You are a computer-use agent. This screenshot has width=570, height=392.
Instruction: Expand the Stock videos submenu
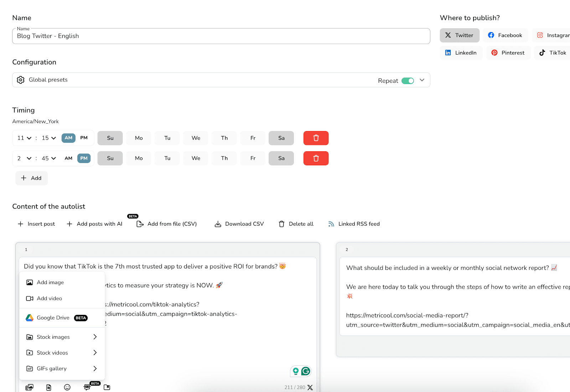[52, 352]
